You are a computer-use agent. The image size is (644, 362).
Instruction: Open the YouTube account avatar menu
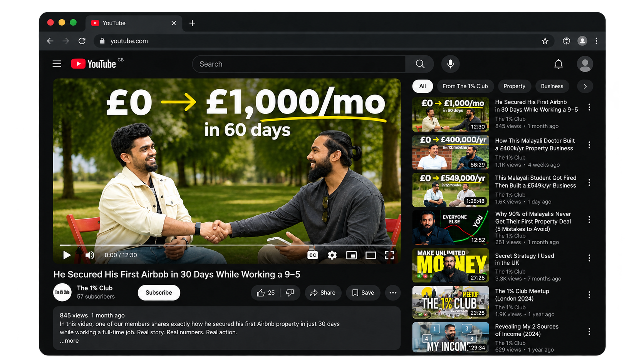click(x=585, y=64)
